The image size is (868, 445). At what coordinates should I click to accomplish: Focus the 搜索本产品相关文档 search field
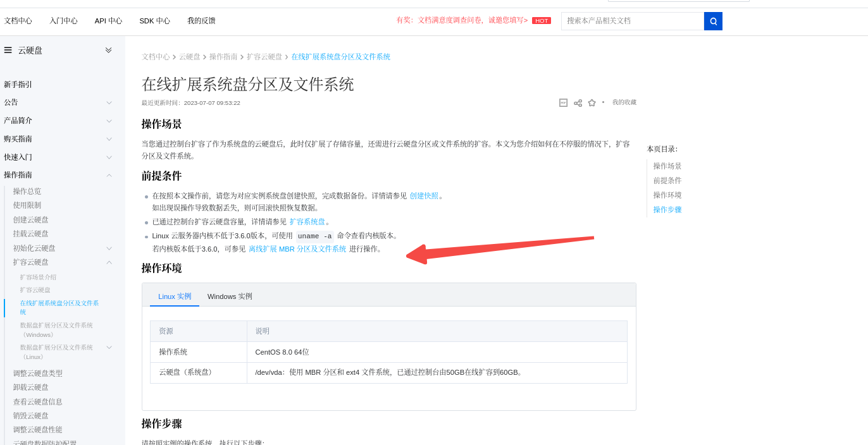point(633,21)
